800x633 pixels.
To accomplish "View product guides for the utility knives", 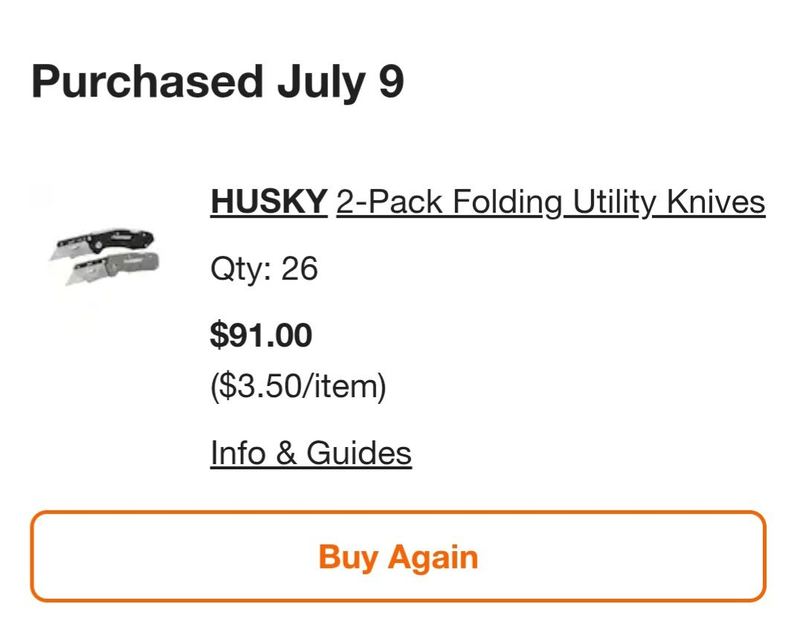I will click(311, 453).
